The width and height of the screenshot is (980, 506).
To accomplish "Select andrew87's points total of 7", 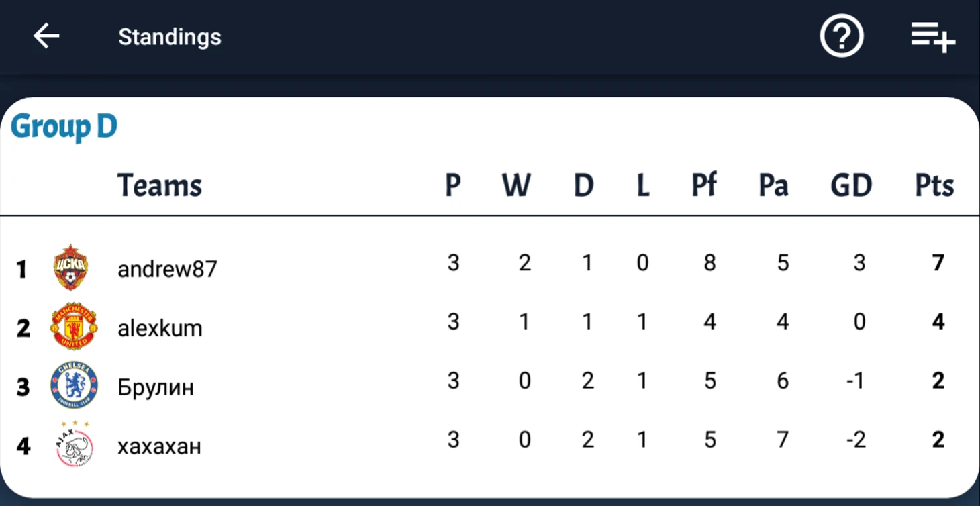I will (x=938, y=262).
